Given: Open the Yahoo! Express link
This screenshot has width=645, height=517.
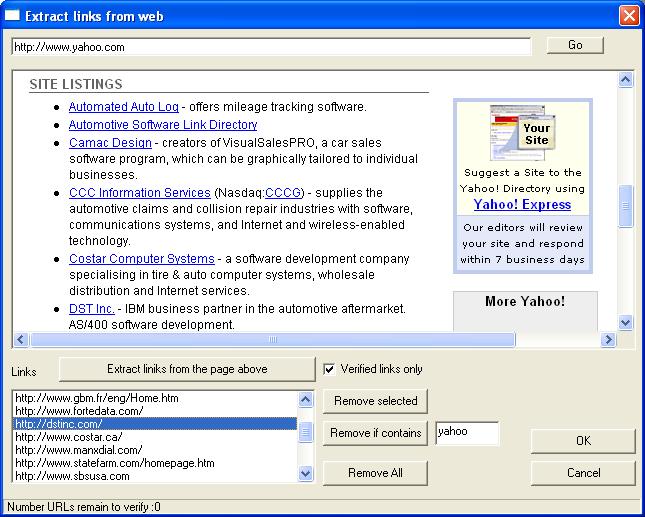Looking at the screenshot, I should [522, 204].
